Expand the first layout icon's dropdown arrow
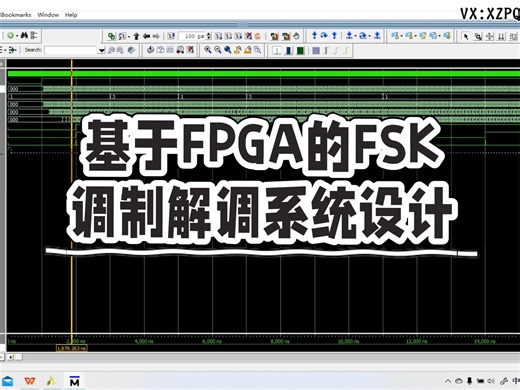Screen dimensions: 520x390 [x=402, y=36]
